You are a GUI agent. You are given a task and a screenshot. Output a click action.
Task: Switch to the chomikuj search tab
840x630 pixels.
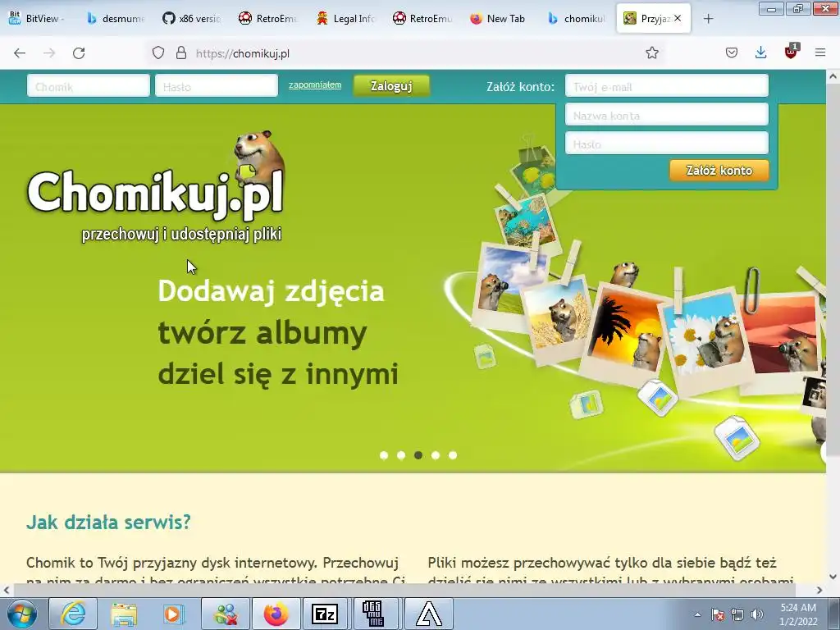tap(577, 19)
